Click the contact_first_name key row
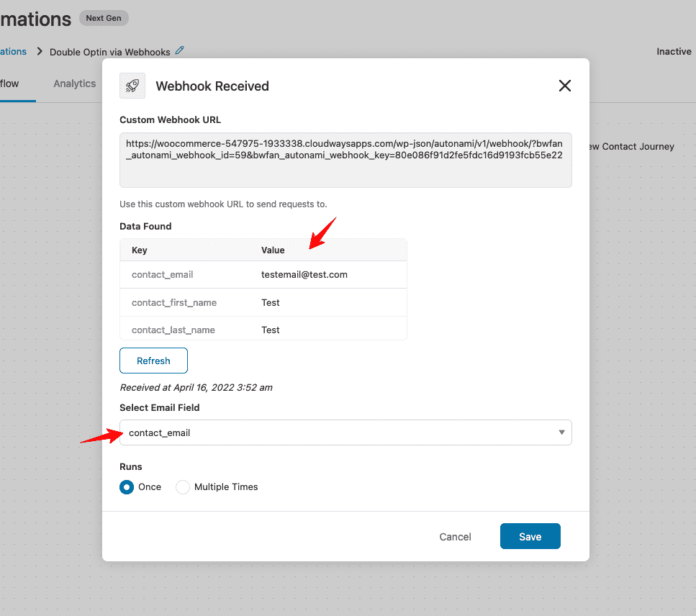The height and width of the screenshot is (616, 696). [x=263, y=303]
